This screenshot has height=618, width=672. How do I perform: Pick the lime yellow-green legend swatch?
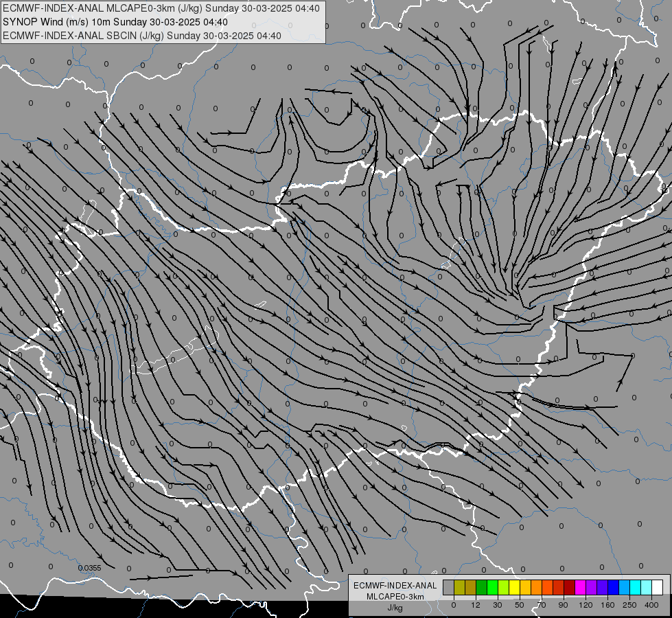point(504,587)
